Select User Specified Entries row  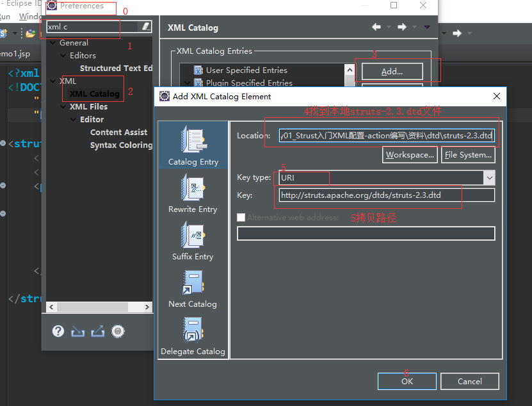tap(246, 70)
